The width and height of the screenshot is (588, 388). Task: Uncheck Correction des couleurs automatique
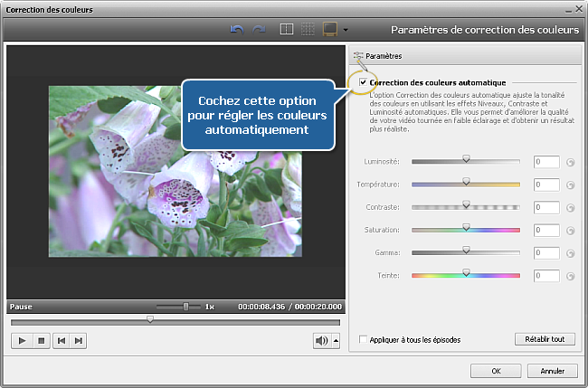(364, 82)
